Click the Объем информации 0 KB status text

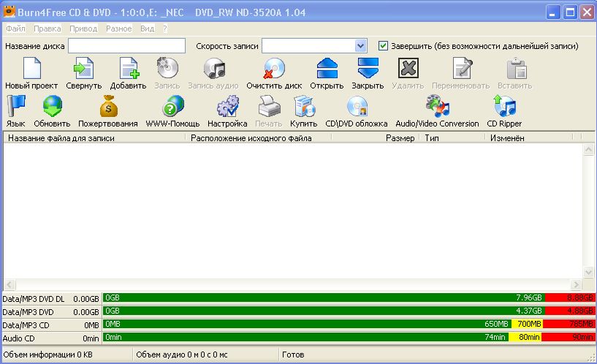coord(48,354)
